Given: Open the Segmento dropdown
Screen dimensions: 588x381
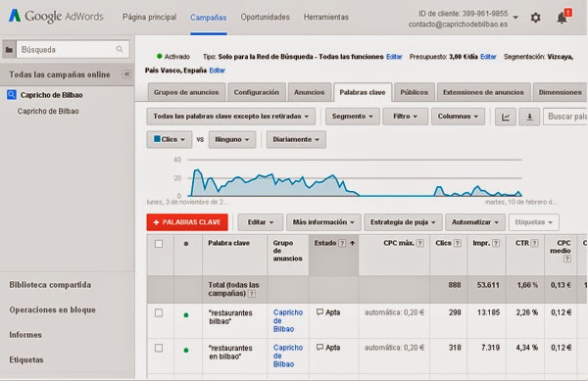Looking at the screenshot, I should [353, 117].
